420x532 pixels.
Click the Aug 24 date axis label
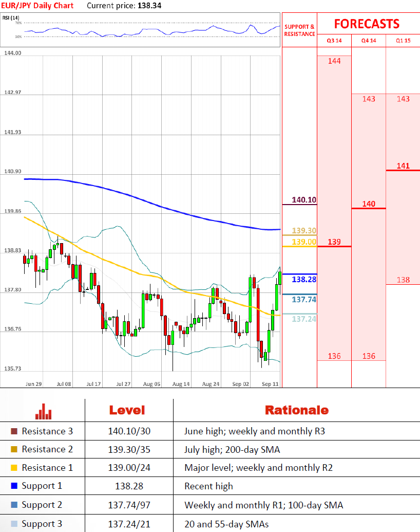(211, 384)
